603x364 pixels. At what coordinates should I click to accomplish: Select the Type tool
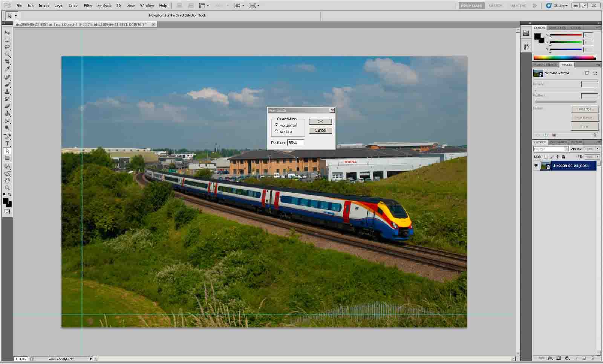pyautogui.click(x=7, y=143)
